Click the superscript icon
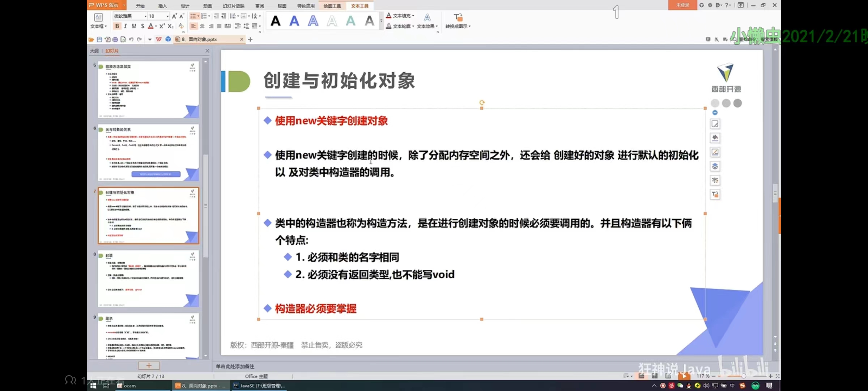 (x=162, y=26)
